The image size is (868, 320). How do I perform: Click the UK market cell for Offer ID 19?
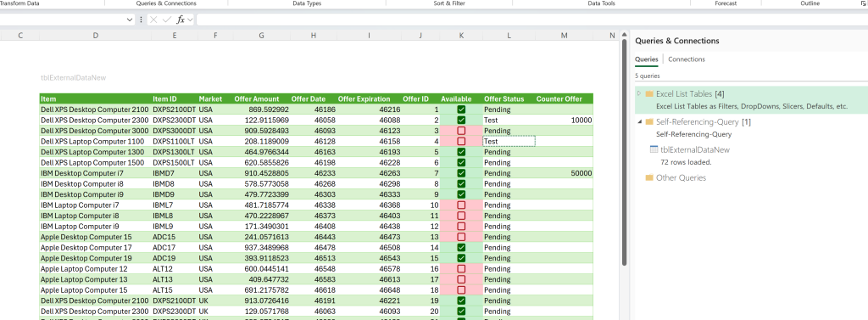click(214, 300)
